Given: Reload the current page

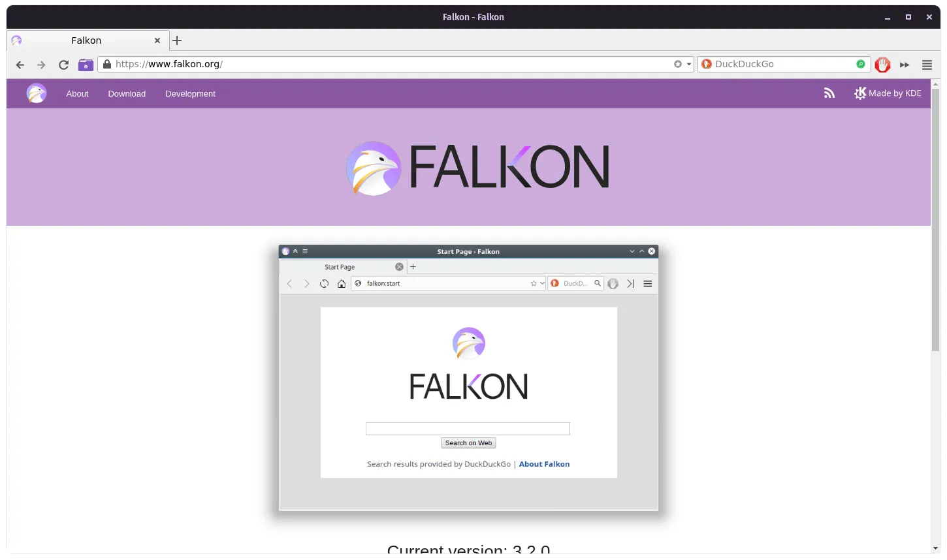Looking at the screenshot, I should 63,65.
